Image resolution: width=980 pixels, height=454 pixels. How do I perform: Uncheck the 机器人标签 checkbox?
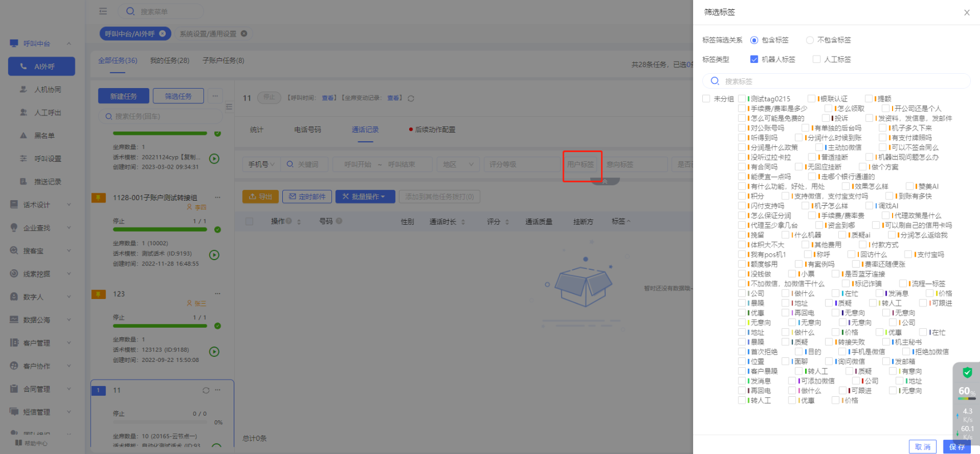coord(754,59)
